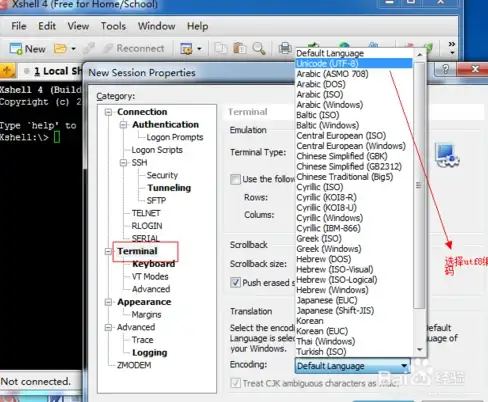
Task: Select Default Language in the encoding list
Action: point(354,53)
